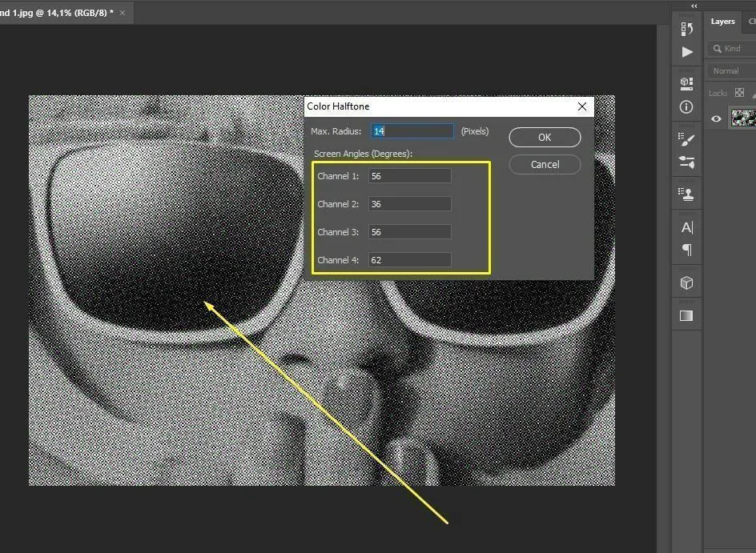
Task: Open the Character panel icon
Action: 686,227
